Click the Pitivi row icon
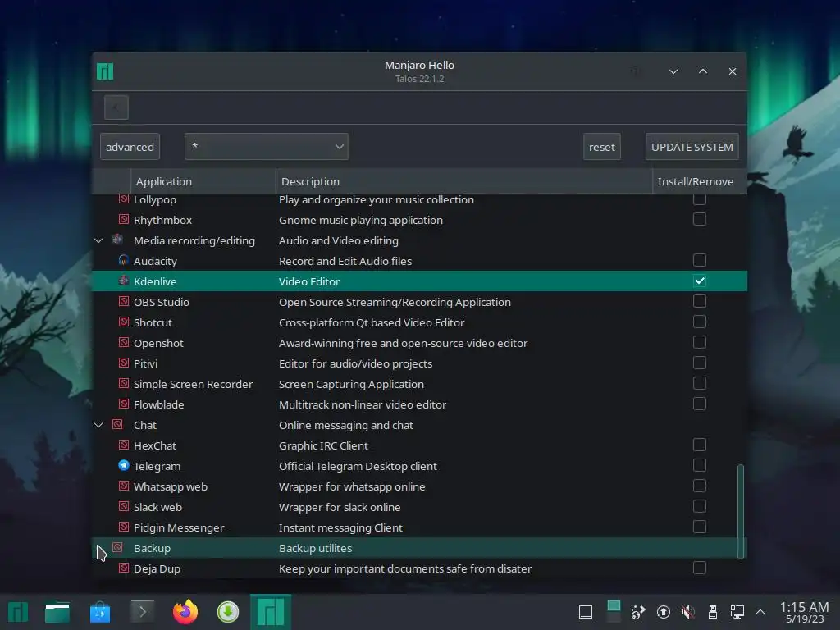The image size is (840, 630). tap(123, 363)
